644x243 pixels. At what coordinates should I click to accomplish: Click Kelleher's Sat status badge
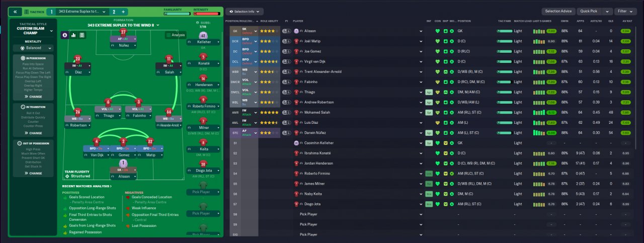tap(429, 143)
